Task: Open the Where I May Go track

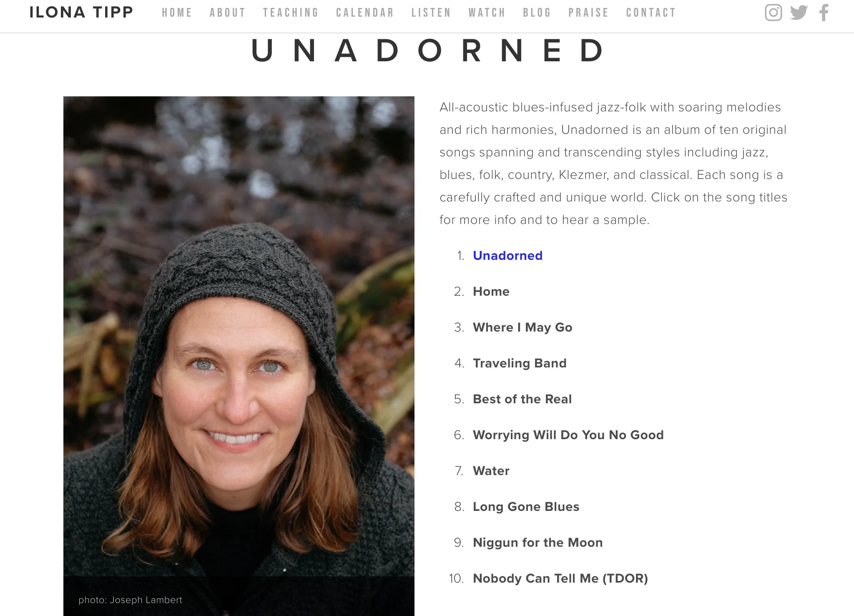Action: [x=522, y=327]
